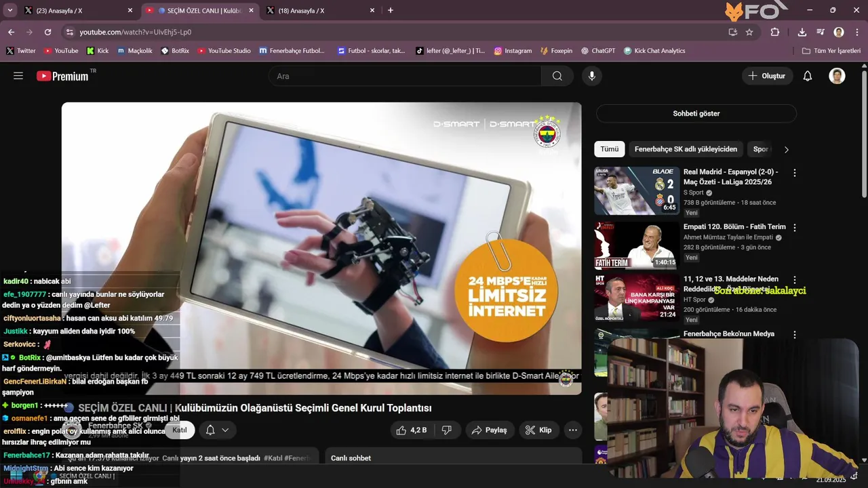Open options menu for '11, 12 ve 13. Maddeler' video
This screenshot has width=868, height=488.
[795, 279]
